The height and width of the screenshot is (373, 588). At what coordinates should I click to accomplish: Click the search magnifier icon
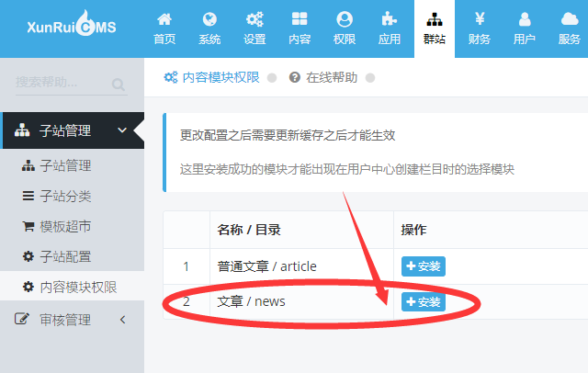pyautogui.click(x=119, y=85)
